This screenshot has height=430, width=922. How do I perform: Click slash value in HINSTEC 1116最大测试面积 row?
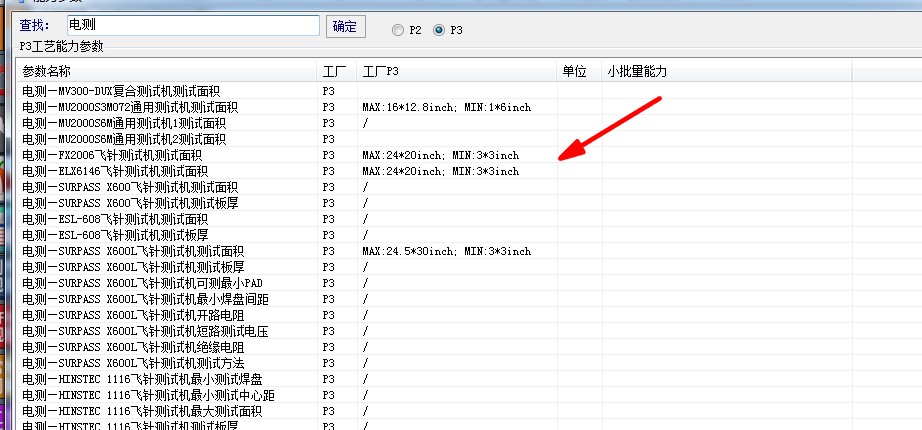pos(365,411)
